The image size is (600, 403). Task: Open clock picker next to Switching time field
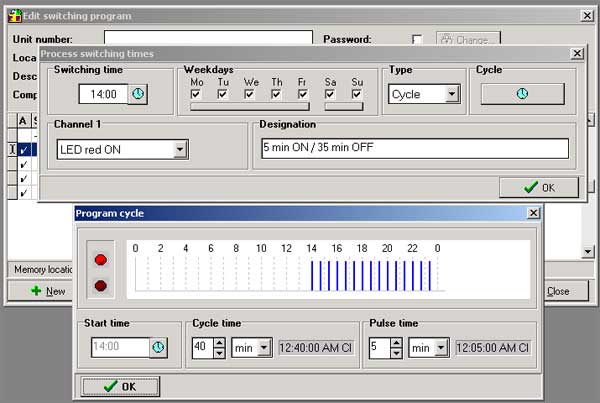click(138, 94)
